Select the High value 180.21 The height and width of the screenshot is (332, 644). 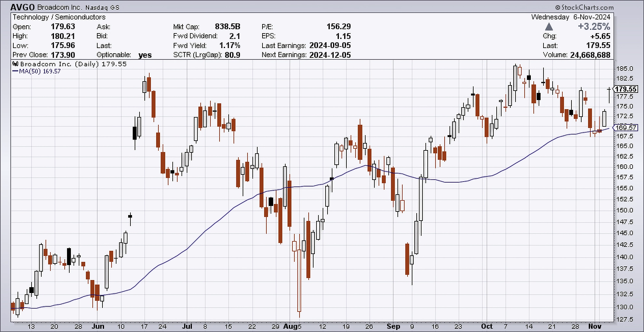click(x=63, y=36)
